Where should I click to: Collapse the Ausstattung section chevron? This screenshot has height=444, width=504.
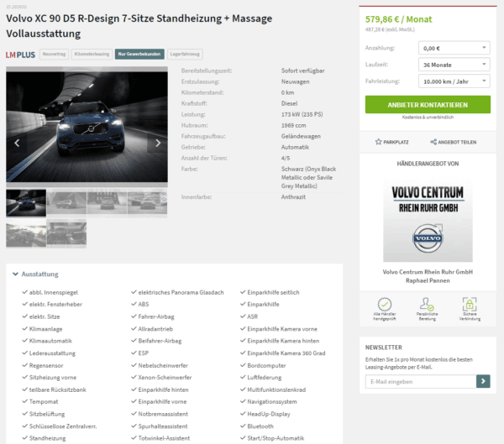[15, 274]
